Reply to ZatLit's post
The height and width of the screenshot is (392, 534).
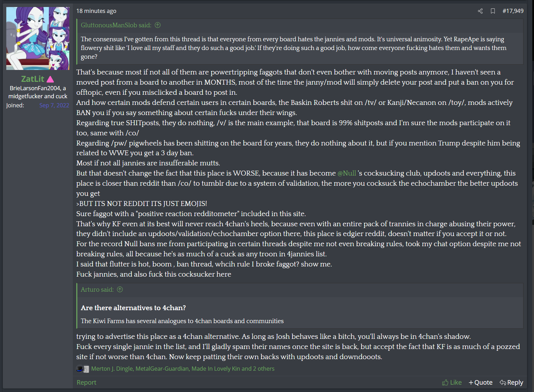[511, 383]
